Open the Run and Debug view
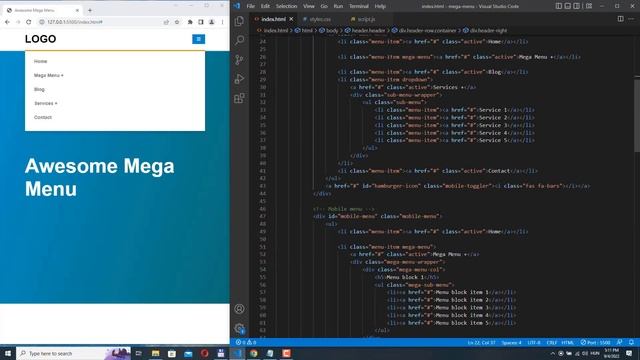 [240, 79]
